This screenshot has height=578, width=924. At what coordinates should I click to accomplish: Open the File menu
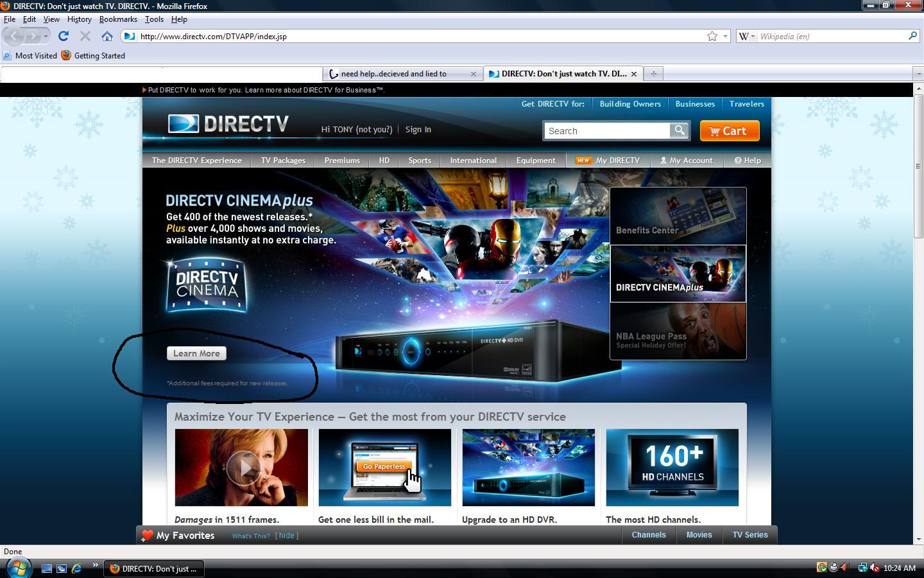(10, 19)
